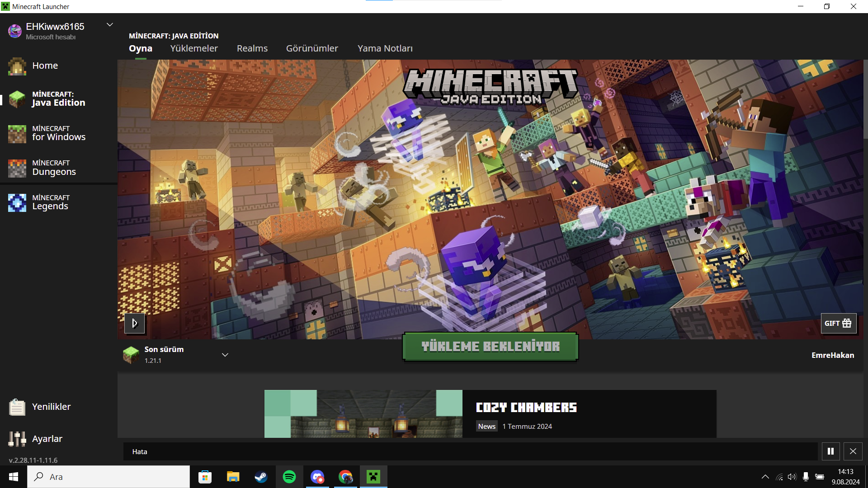Screen dimensions: 868x488
Task: Pause the download with pause icon
Action: click(x=830, y=451)
